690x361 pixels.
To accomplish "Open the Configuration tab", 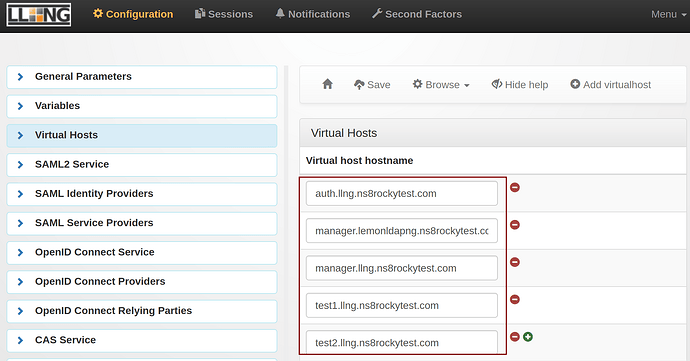I will tap(133, 14).
